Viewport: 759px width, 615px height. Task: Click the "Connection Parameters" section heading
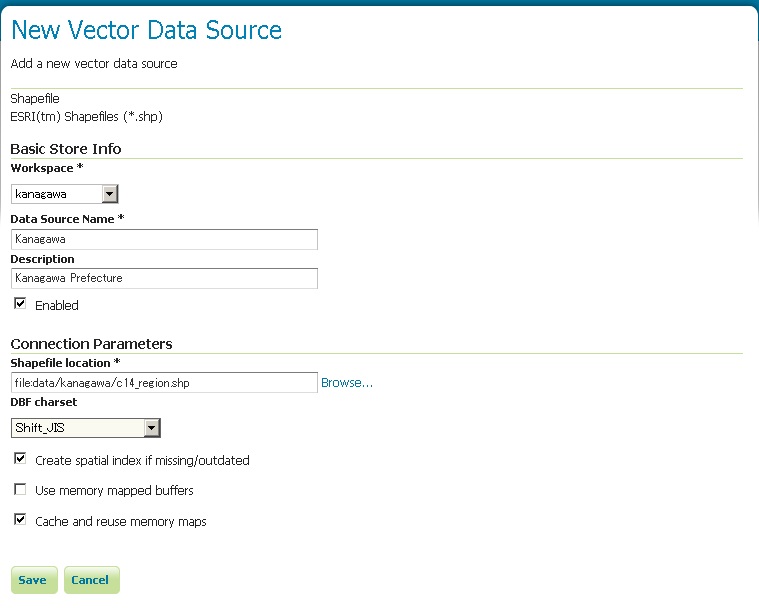tap(91, 344)
